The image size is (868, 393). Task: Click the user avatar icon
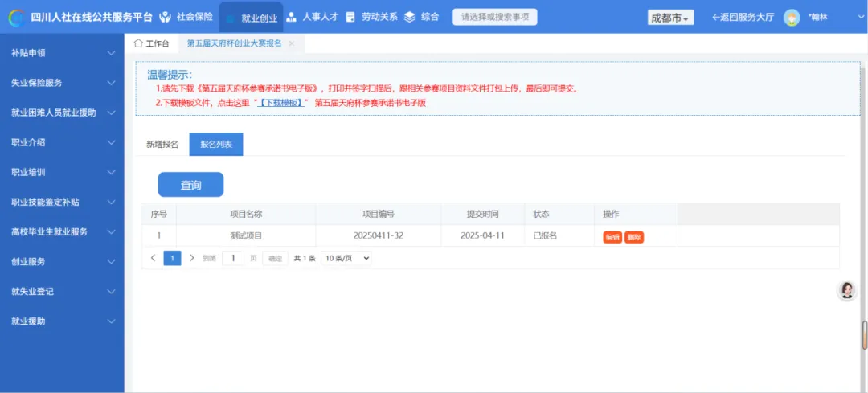tap(792, 18)
